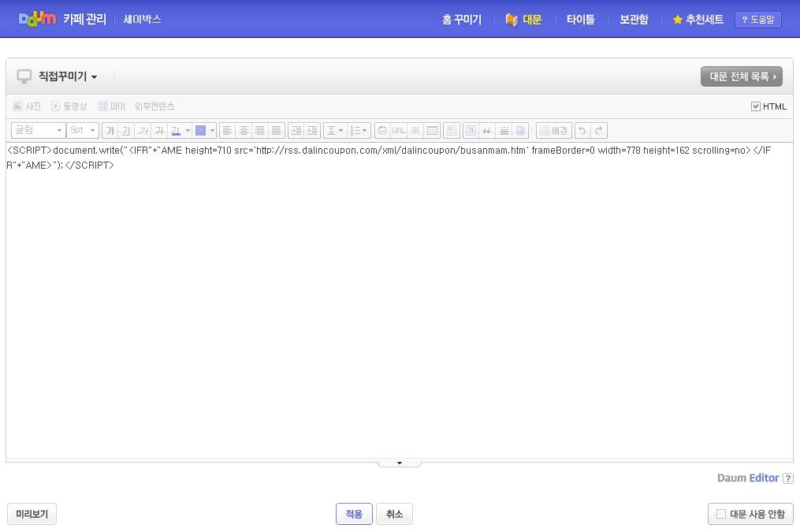Align text left

tap(228, 131)
